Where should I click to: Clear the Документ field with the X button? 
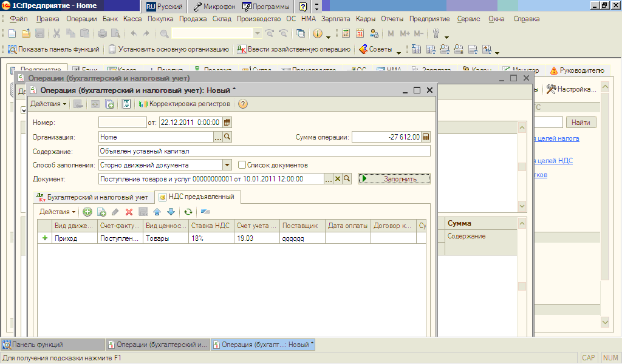pos(338,179)
